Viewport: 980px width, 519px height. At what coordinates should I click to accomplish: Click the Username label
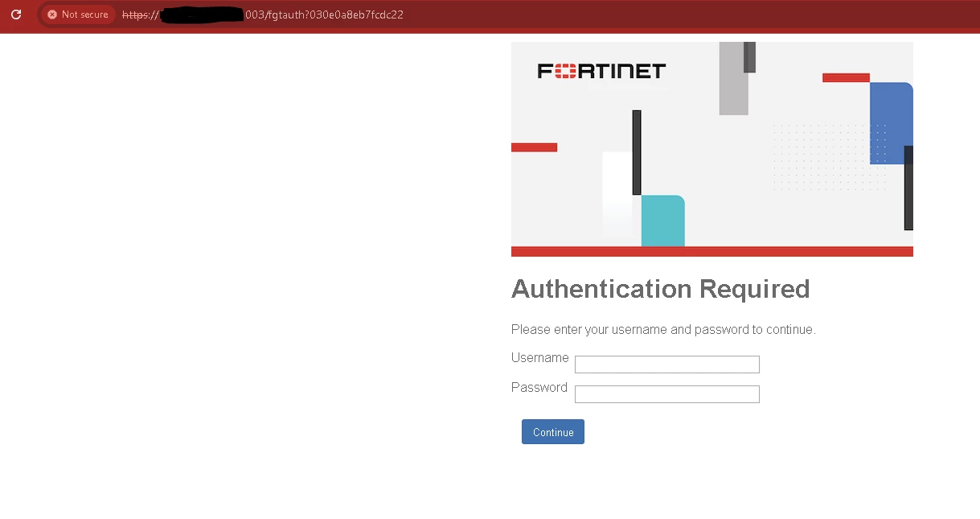(539, 357)
